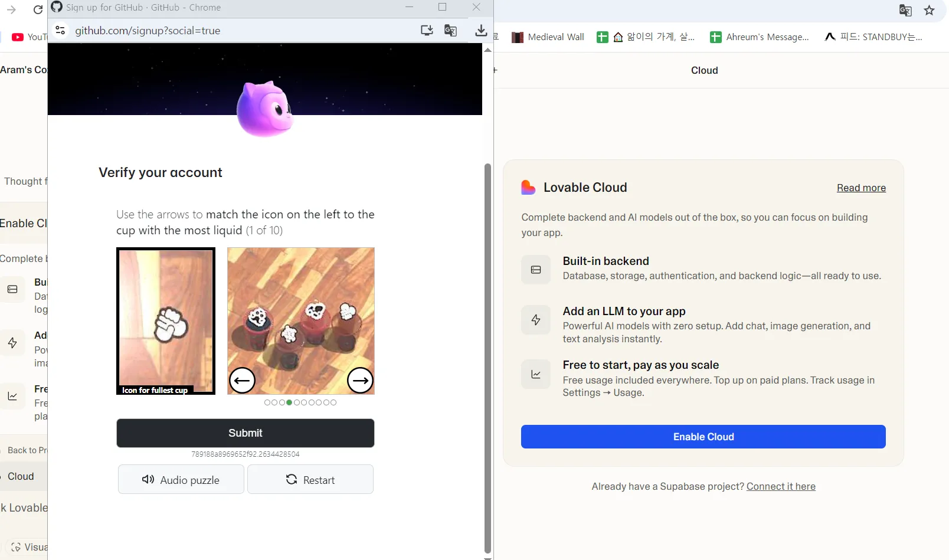Click the Visual edits icon at bottom left
Image resolution: width=949 pixels, height=560 pixels.
click(x=16, y=547)
